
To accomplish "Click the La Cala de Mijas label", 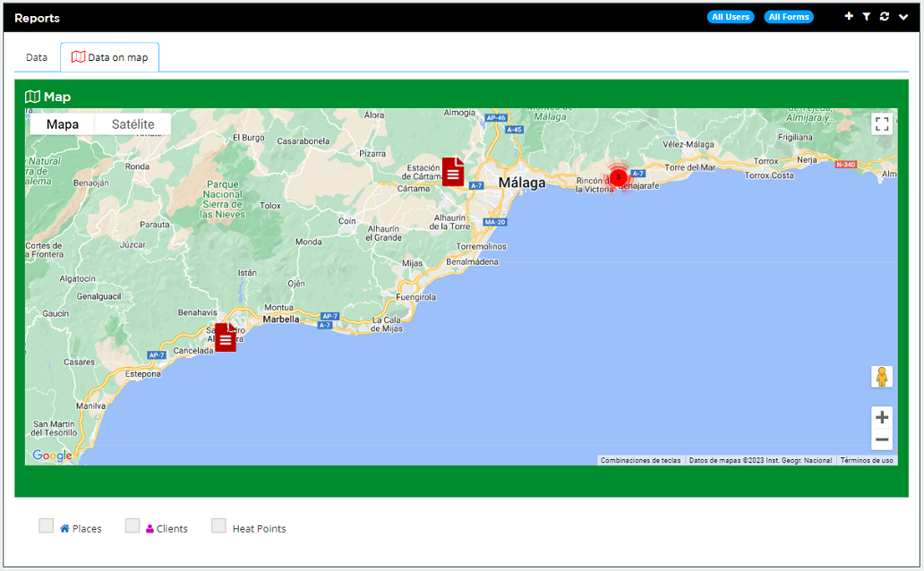I will (387, 324).
